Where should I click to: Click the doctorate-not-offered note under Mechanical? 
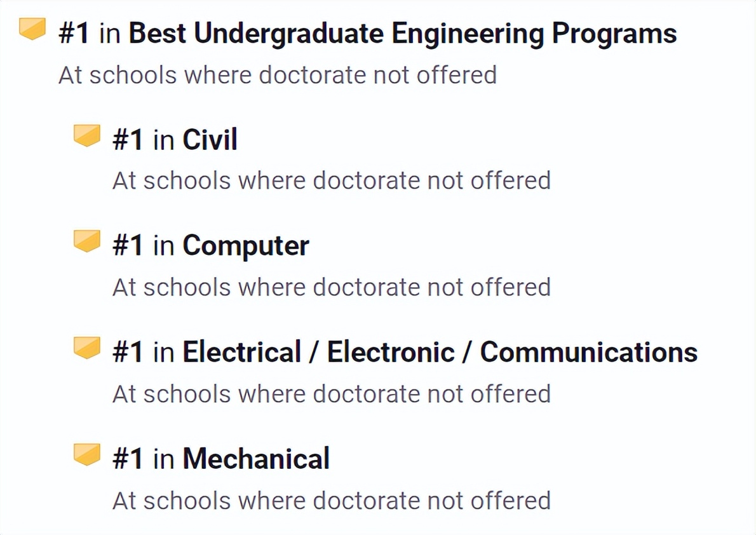pyautogui.click(x=331, y=501)
